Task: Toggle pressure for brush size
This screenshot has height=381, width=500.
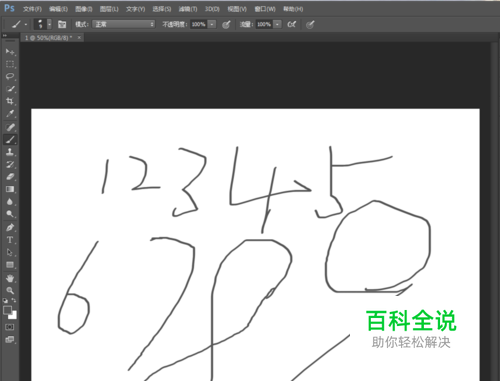Action: point(310,24)
